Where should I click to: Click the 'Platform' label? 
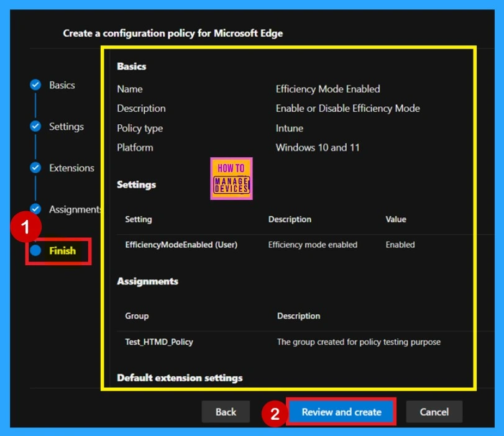point(135,148)
